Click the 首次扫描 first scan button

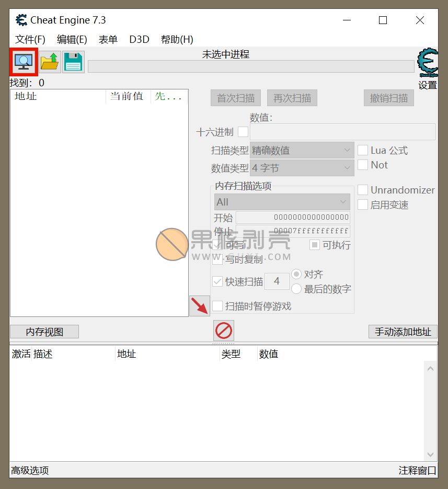236,98
